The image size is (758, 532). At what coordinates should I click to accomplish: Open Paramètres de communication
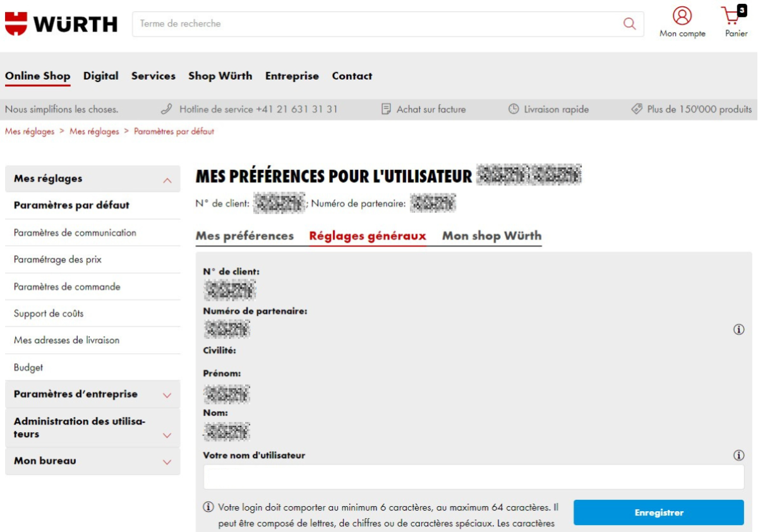[x=92, y=233]
